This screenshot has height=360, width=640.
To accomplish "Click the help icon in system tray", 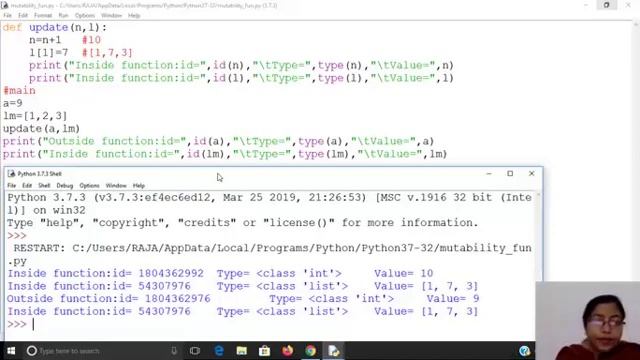I will [x=524, y=351].
